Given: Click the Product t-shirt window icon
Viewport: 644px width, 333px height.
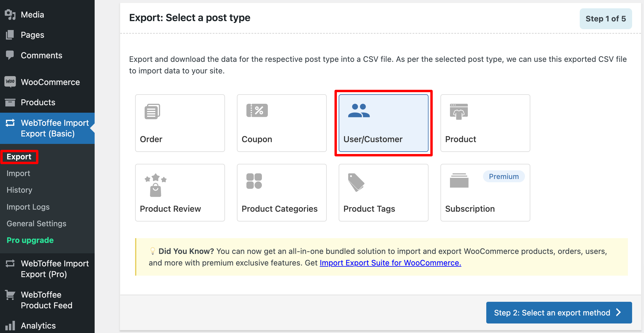Looking at the screenshot, I should pos(459,112).
